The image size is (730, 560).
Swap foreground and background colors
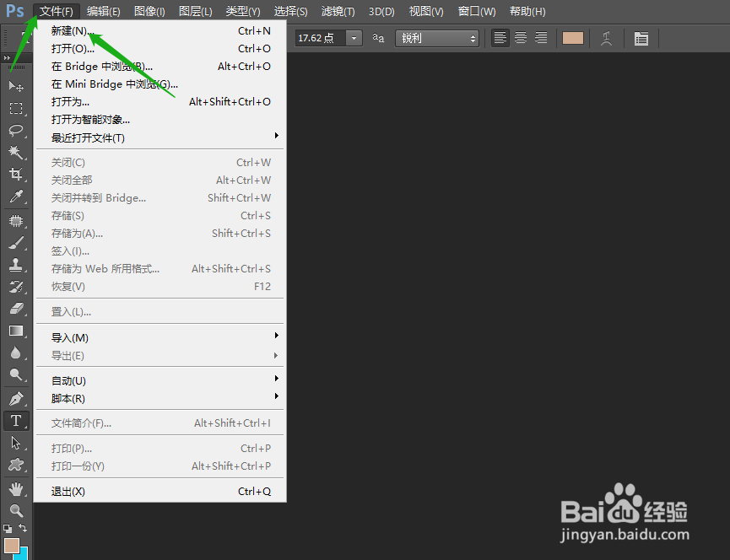[23, 528]
